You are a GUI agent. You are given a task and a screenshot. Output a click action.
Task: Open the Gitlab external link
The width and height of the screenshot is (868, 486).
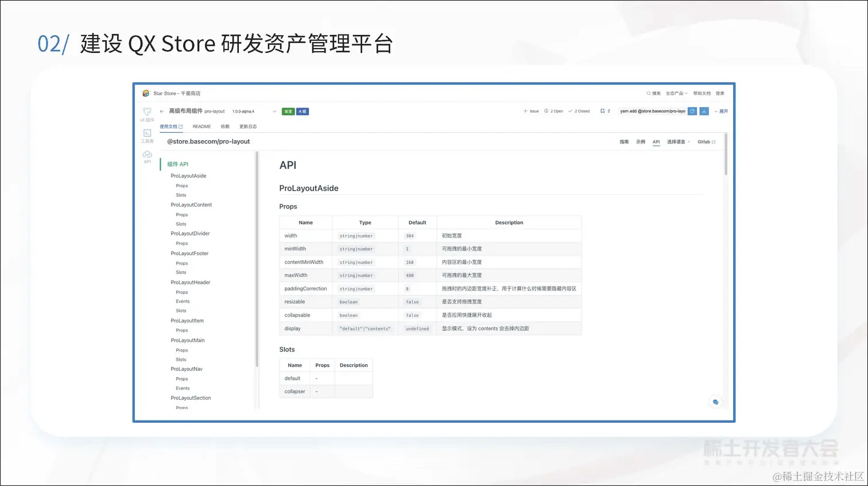[706, 142]
